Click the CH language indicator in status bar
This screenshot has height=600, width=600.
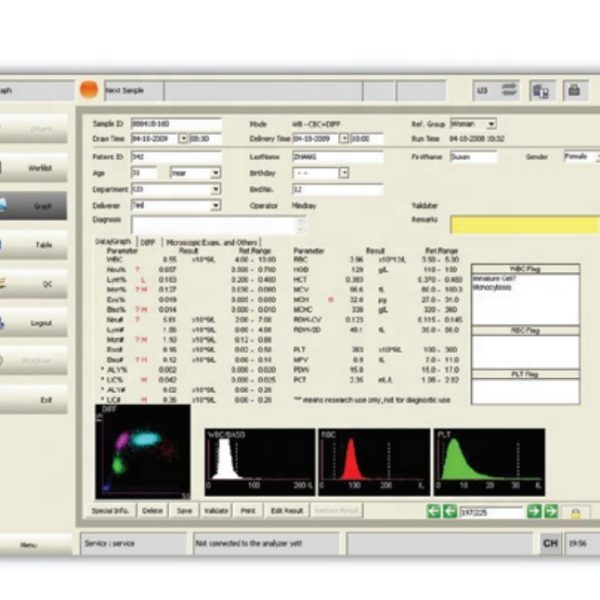coord(550,543)
